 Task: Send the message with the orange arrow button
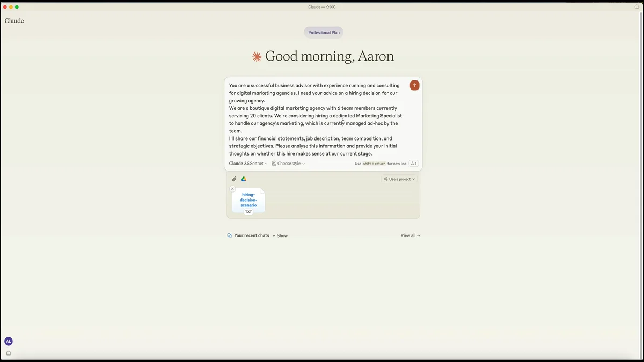(414, 85)
